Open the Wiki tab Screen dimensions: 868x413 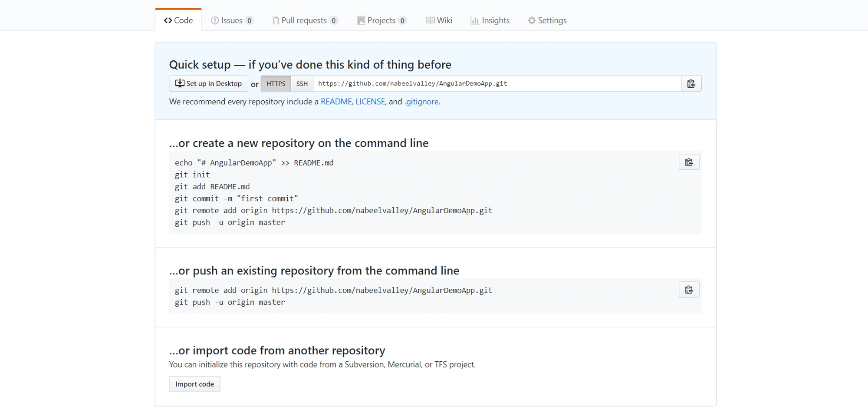point(439,20)
